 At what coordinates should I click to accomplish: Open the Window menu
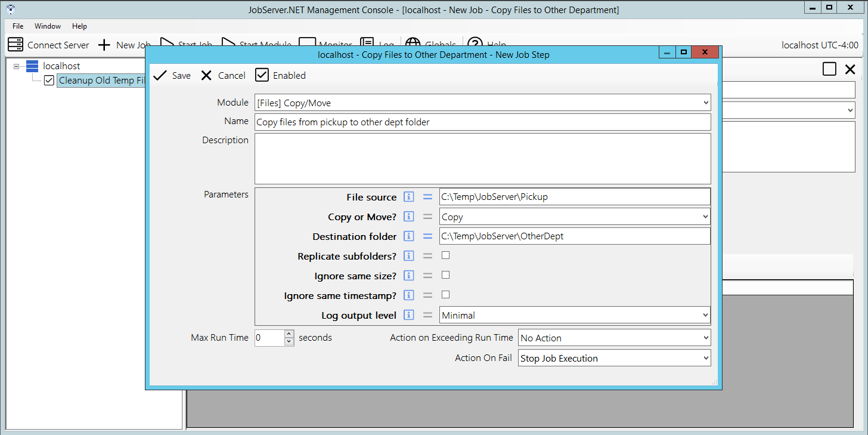[48, 26]
